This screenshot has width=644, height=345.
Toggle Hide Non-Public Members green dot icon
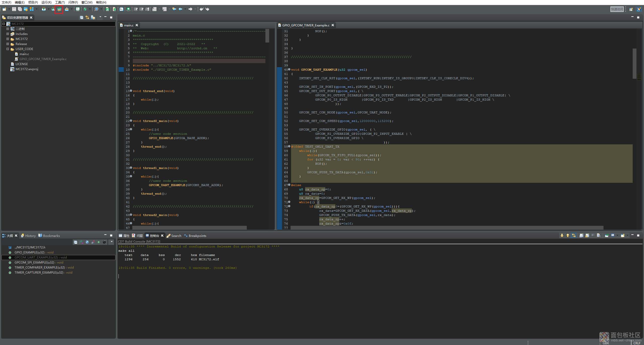coord(99,242)
